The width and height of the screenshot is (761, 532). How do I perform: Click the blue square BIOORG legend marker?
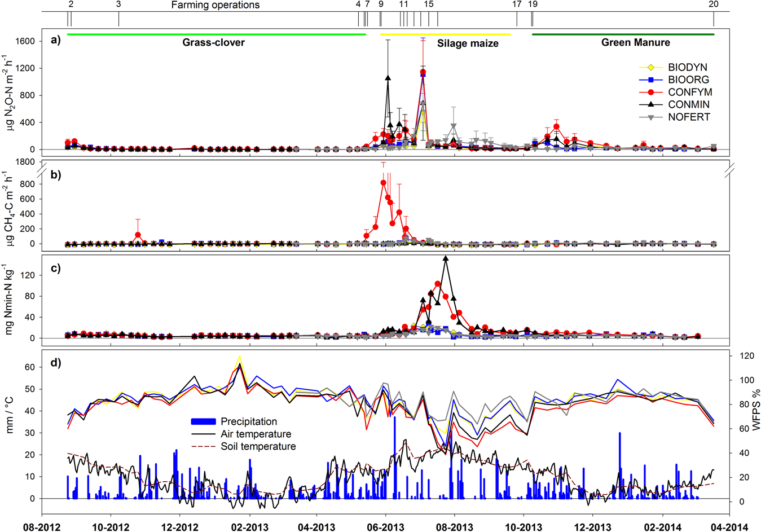pyautogui.click(x=650, y=80)
